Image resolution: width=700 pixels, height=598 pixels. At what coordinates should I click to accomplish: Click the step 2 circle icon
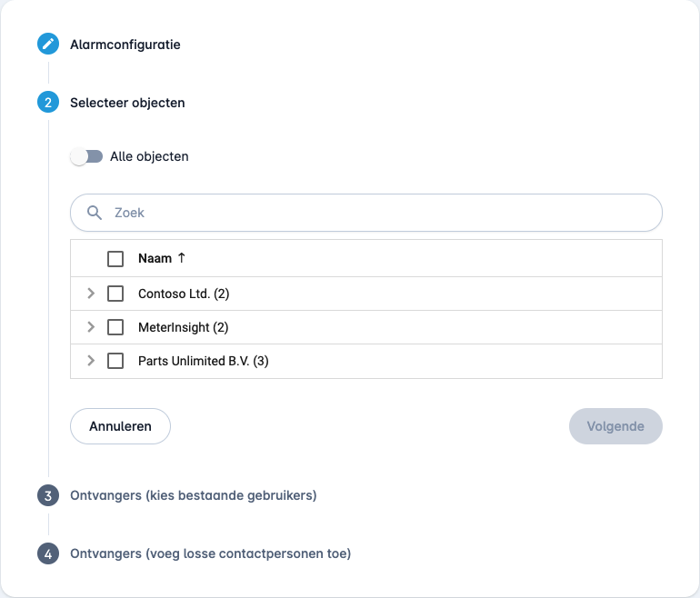coord(48,102)
